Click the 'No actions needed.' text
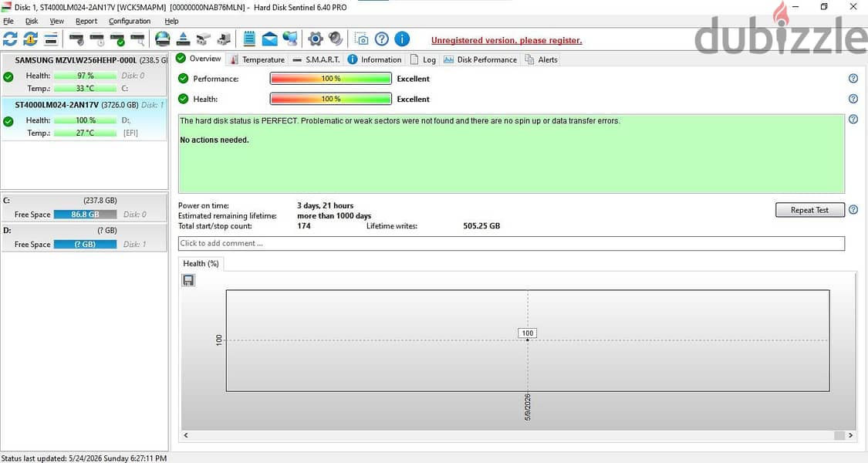This screenshot has width=868, height=463. (214, 140)
